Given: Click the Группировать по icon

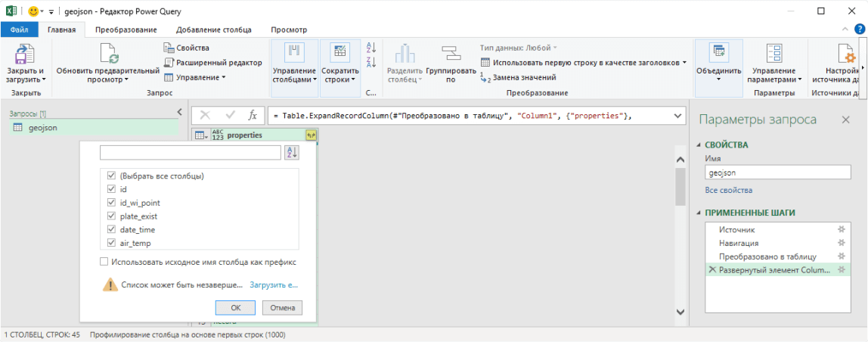Looking at the screenshot, I should pos(451,54).
